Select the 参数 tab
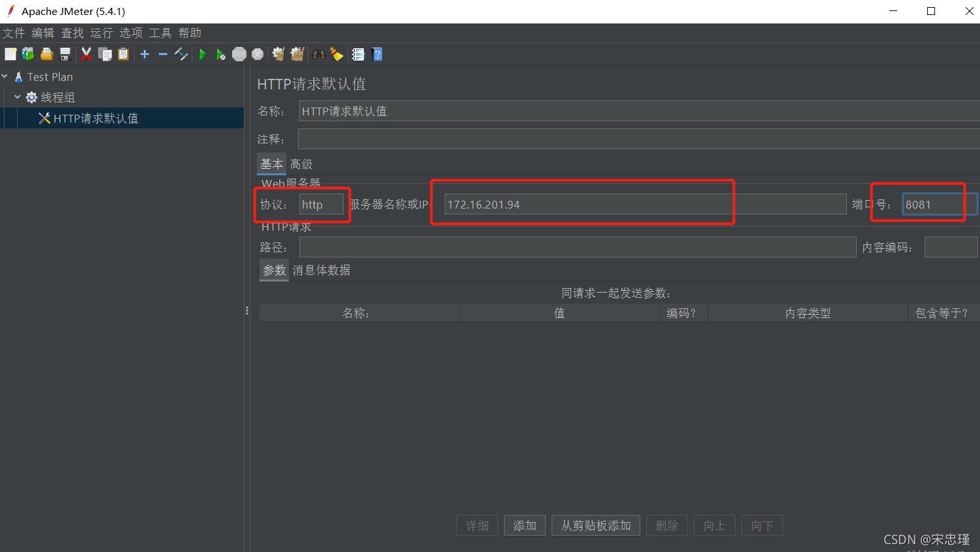The height and width of the screenshot is (552, 980). tap(275, 270)
